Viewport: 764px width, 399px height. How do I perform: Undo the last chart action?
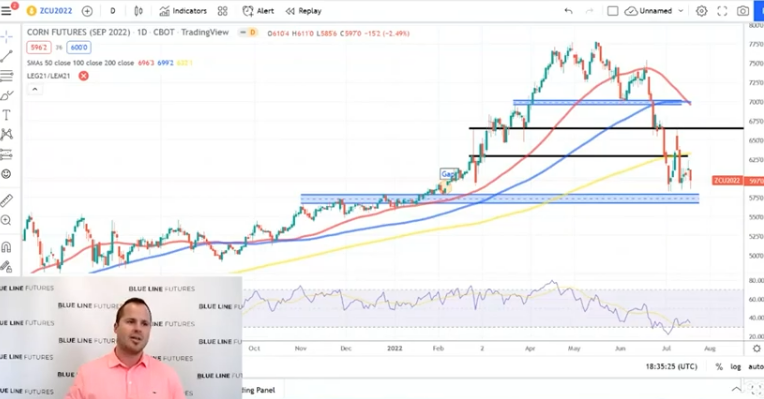(x=568, y=11)
